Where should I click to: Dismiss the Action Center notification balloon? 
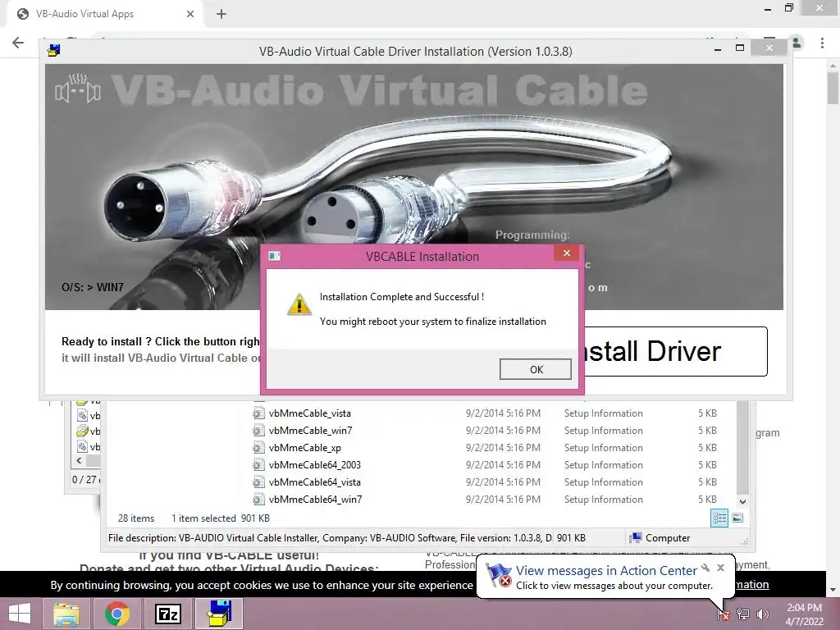tap(720, 568)
